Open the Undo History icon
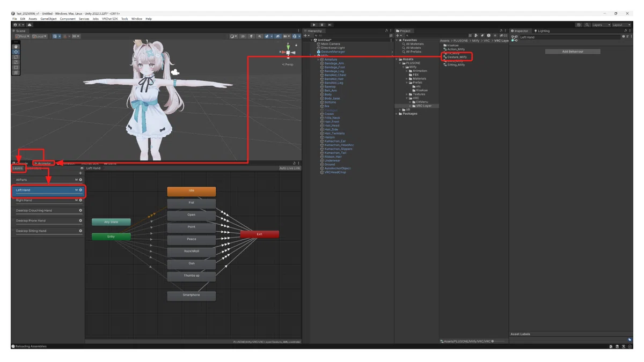 579,25
